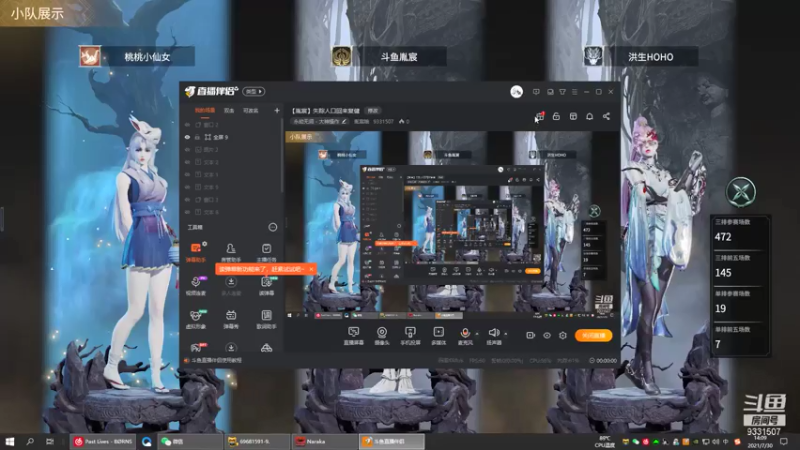The image size is (800, 450).
Task: Open the 房管助手 tool
Action: coord(231,252)
